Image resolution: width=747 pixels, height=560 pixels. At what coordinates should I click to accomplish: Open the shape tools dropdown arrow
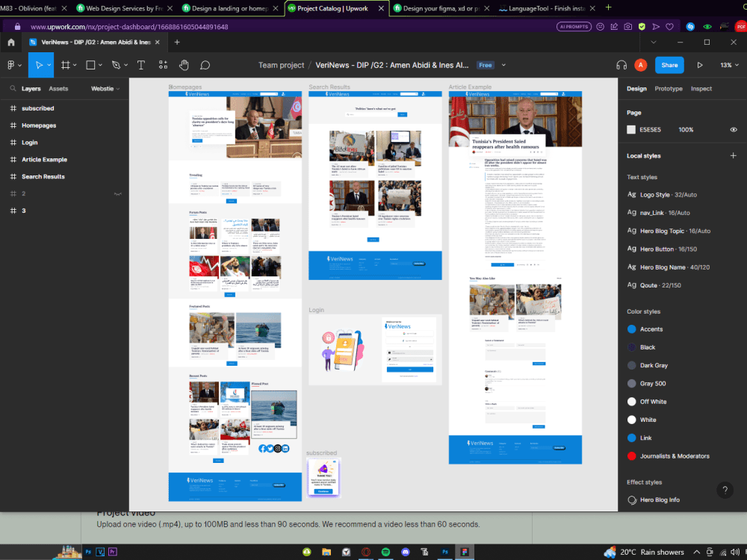(100, 65)
